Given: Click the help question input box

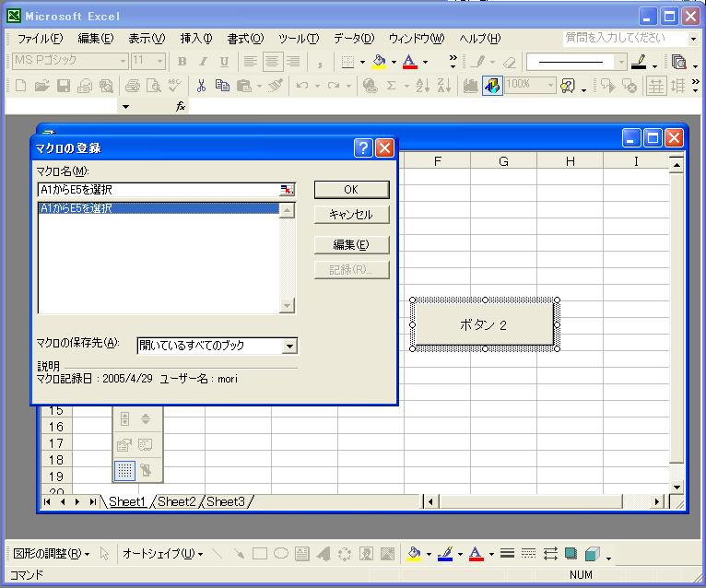Looking at the screenshot, I should coord(626,38).
